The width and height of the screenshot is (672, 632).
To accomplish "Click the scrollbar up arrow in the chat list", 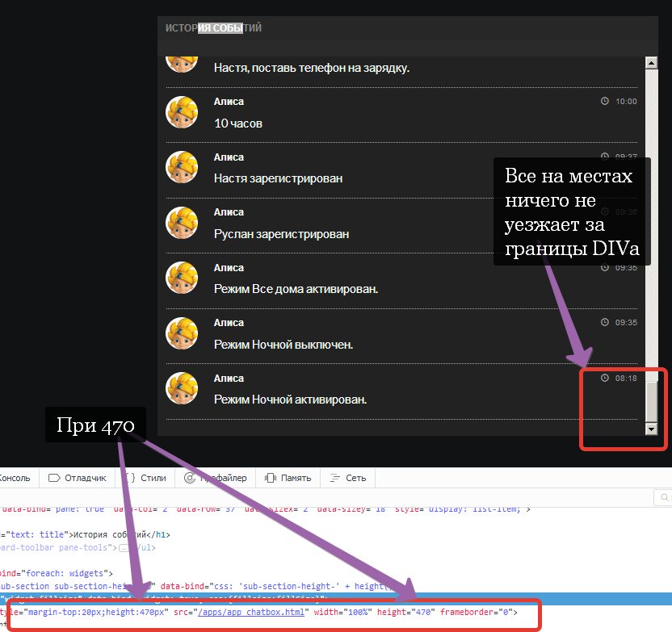I will tap(652, 63).
